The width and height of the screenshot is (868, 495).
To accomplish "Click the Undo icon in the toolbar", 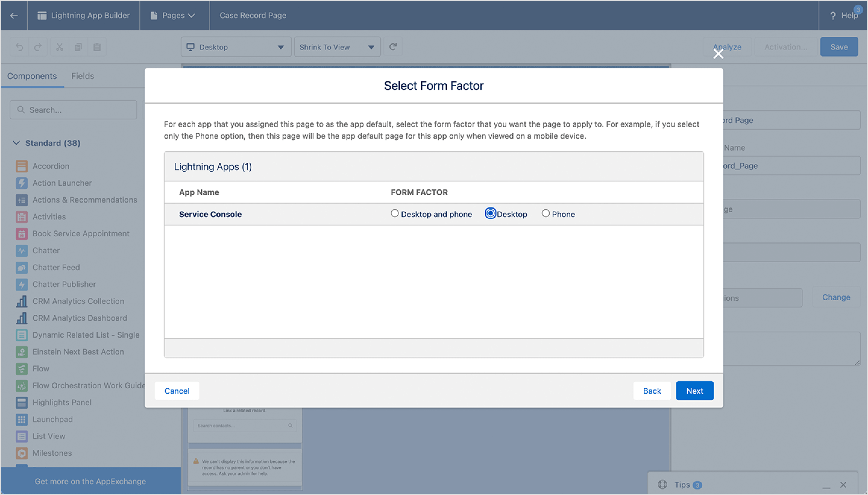I will (19, 47).
